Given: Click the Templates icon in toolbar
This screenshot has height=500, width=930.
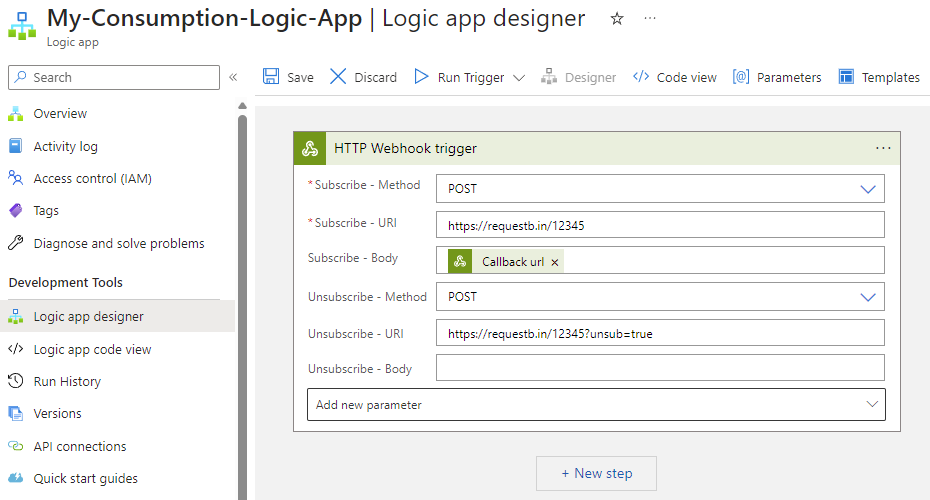Looking at the screenshot, I should pos(847,77).
